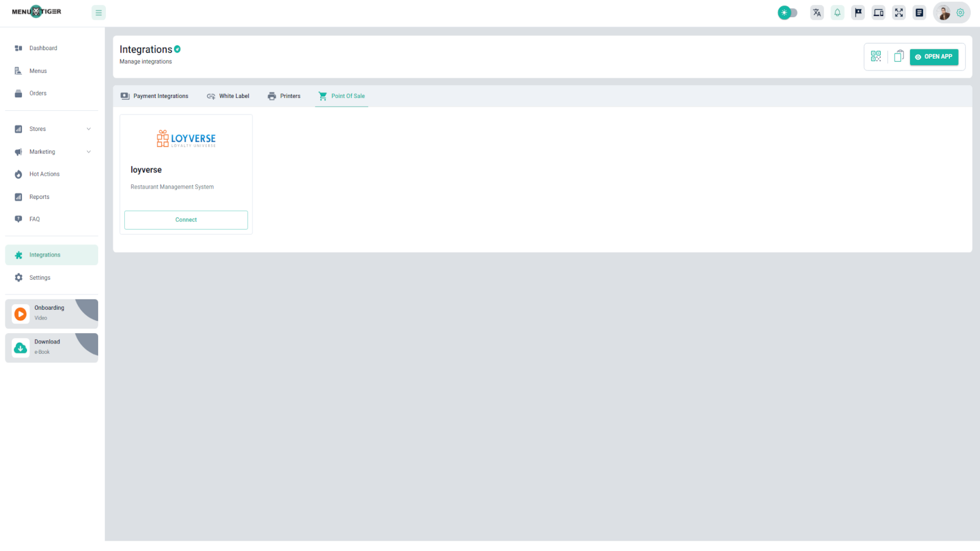
Task: Open the Dashboard section in sidebar
Action: click(43, 48)
